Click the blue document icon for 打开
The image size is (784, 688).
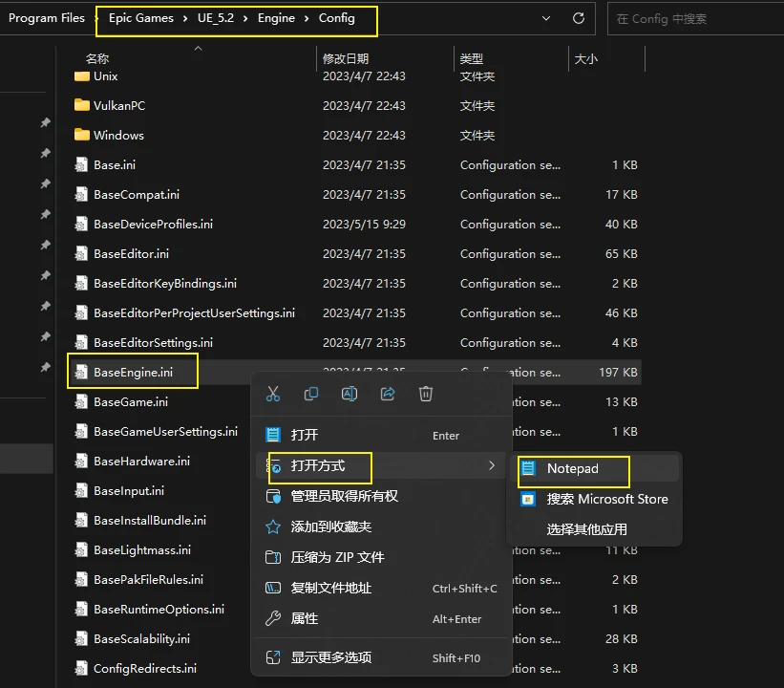click(273, 435)
